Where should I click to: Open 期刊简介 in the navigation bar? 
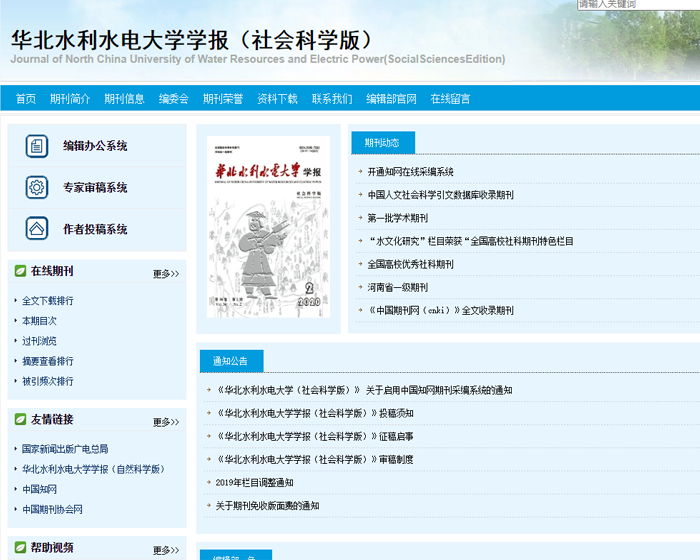pos(70,99)
